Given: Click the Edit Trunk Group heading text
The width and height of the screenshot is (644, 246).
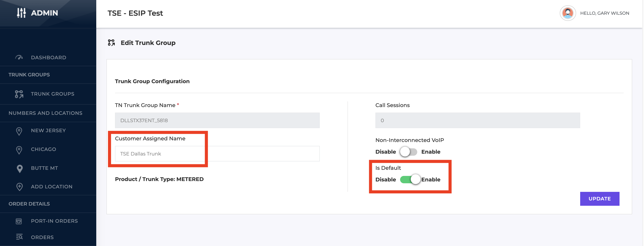Looking at the screenshot, I should (148, 43).
